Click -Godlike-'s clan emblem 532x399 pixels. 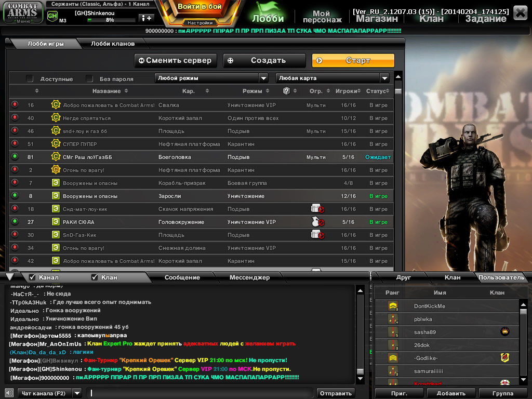coord(505,357)
